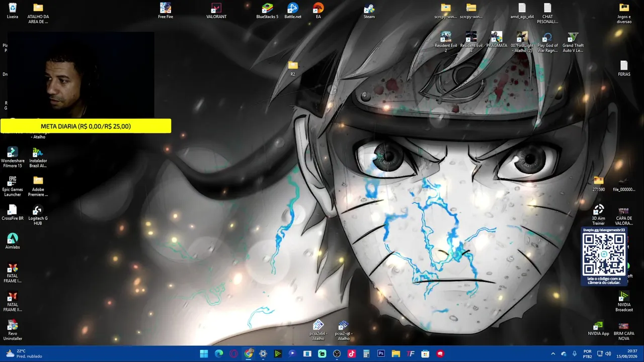Click the microphone tray icon
644x362 pixels.
tap(575, 354)
